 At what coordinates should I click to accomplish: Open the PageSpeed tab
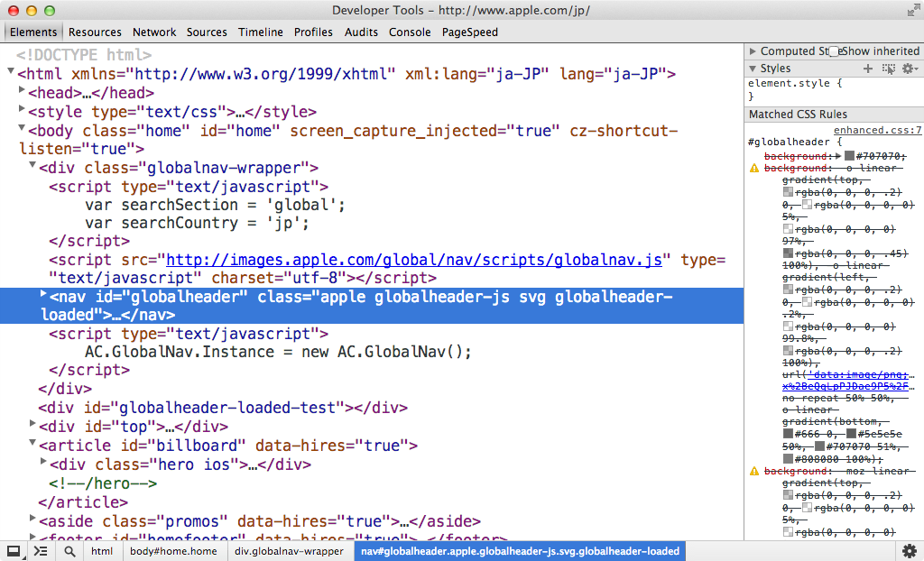point(469,32)
